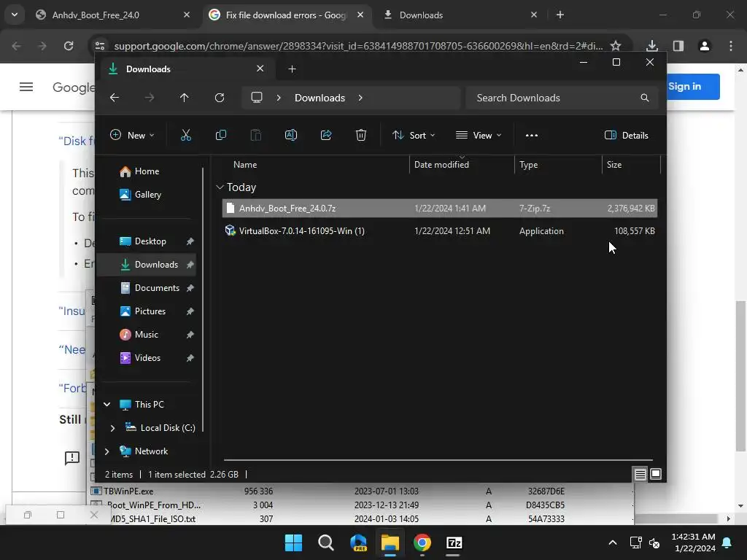The image size is (747, 560).
Task: Expand the Network tree node
Action: click(107, 451)
